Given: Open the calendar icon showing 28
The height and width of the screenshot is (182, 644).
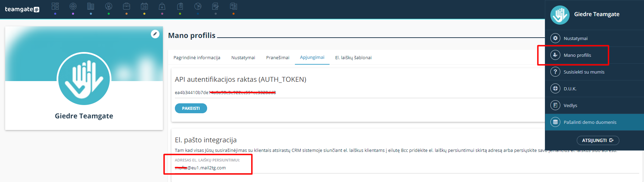Looking at the screenshot, I should coord(144,6).
